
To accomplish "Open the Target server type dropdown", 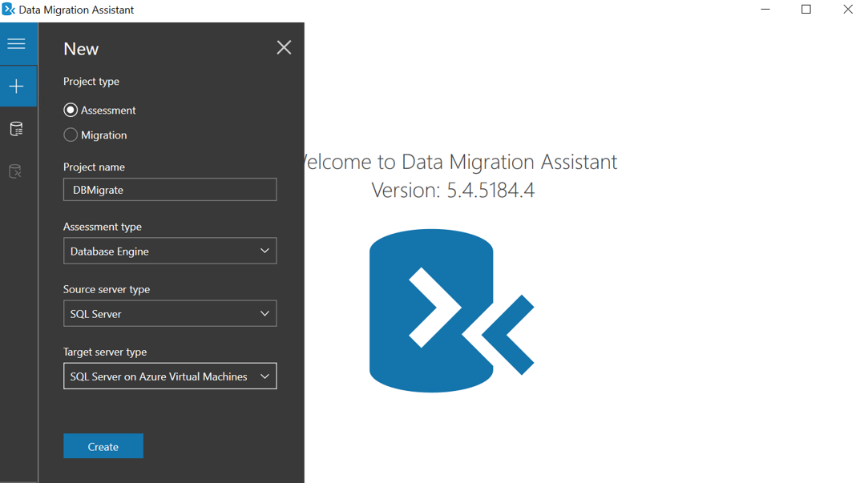I will tap(170, 376).
